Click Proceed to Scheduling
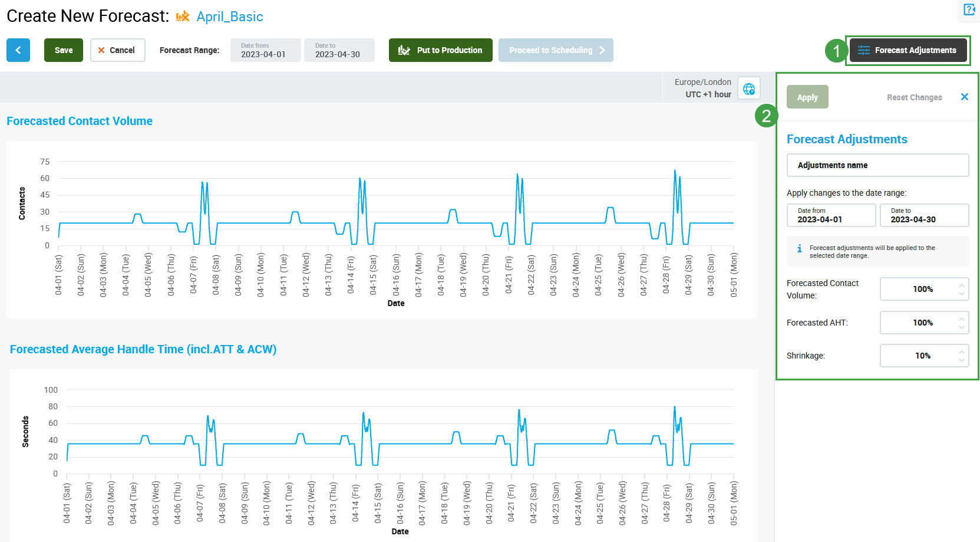980x542 pixels. (x=556, y=50)
